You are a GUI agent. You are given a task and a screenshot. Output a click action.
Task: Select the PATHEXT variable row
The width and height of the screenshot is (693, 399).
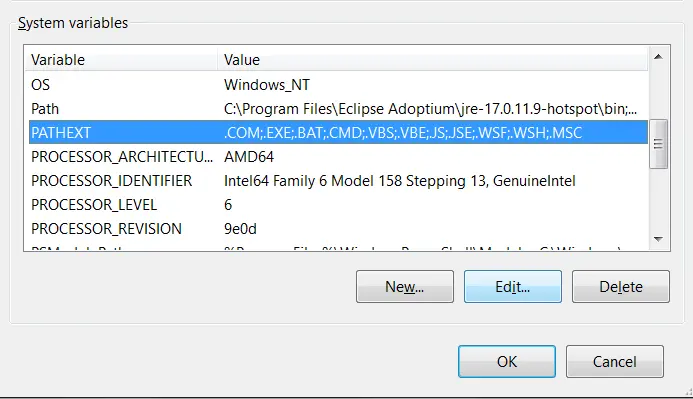click(338, 133)
